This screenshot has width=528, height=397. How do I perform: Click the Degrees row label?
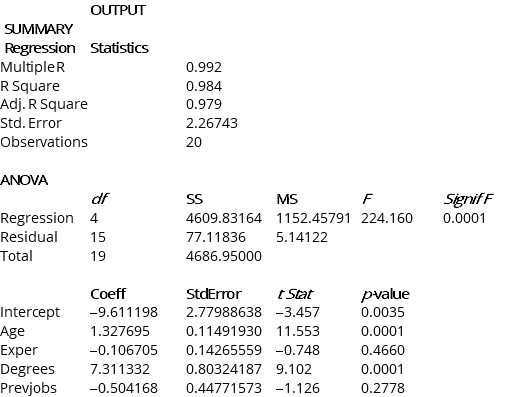[27, 369]
